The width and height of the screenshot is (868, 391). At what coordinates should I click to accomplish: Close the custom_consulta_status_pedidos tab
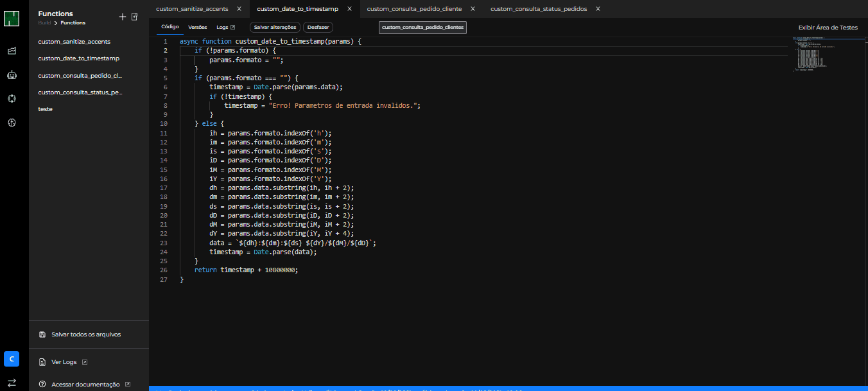598,9
